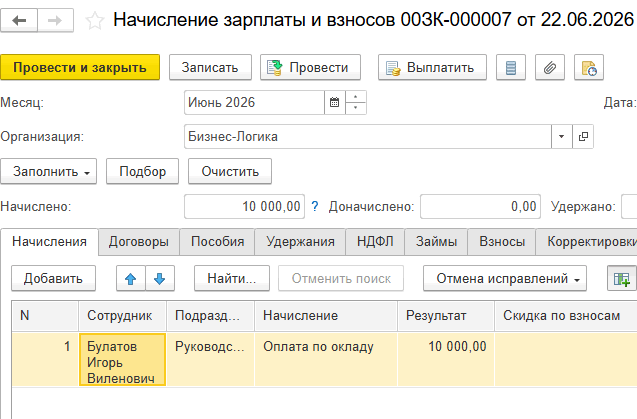Open the Заполнить dropdown button
Viewport: 637px width, 419px height.
(x=49, y=172)
